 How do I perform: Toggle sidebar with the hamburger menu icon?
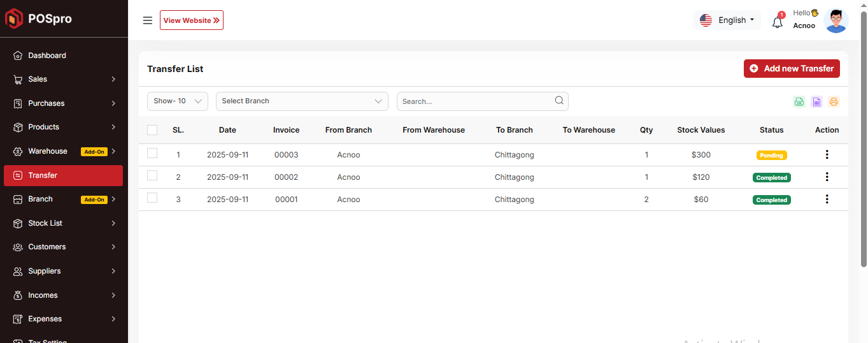tap(148, 20)
